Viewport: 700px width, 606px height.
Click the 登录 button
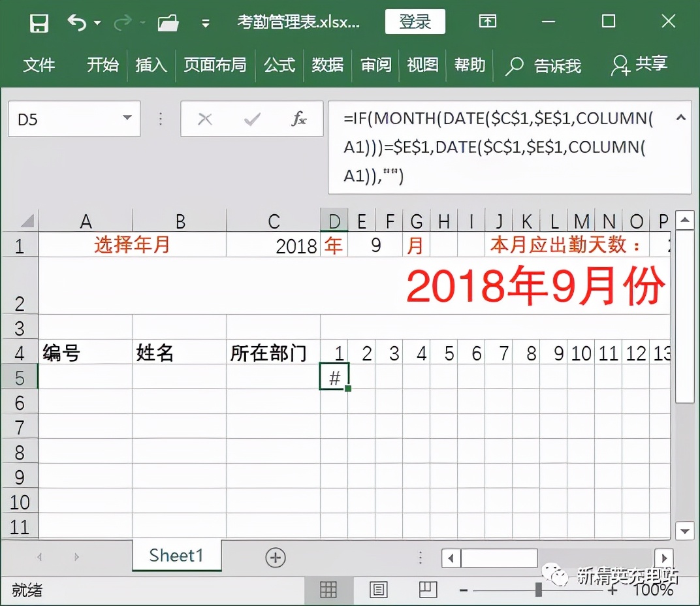(x=415, y=22)
